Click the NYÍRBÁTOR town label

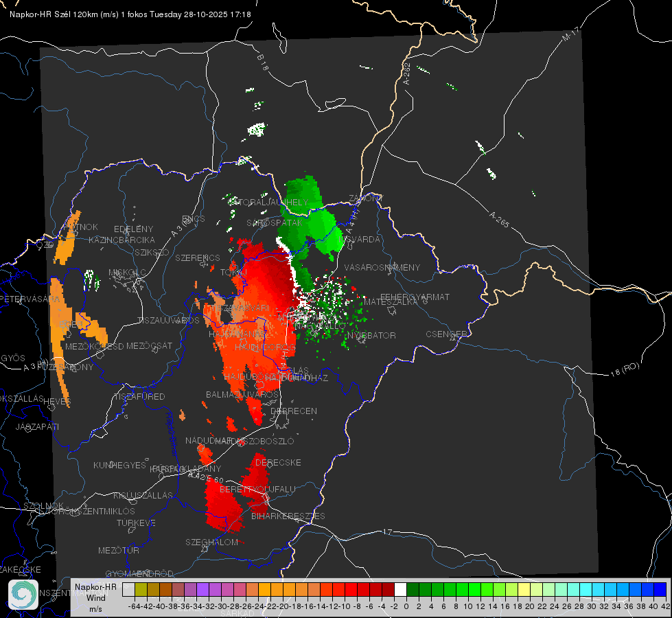point(371,335)
